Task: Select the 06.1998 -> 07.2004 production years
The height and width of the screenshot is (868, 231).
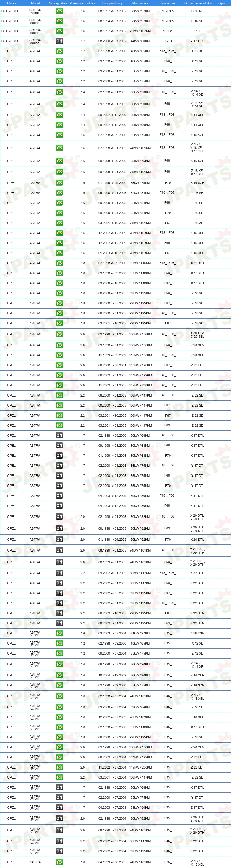Action: click(x=112, y=664)
